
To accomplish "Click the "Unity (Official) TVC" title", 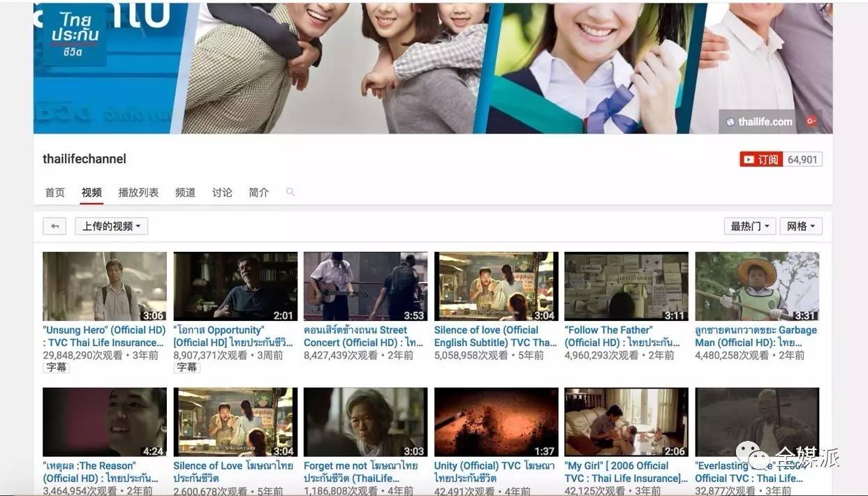I will [494, 472].
